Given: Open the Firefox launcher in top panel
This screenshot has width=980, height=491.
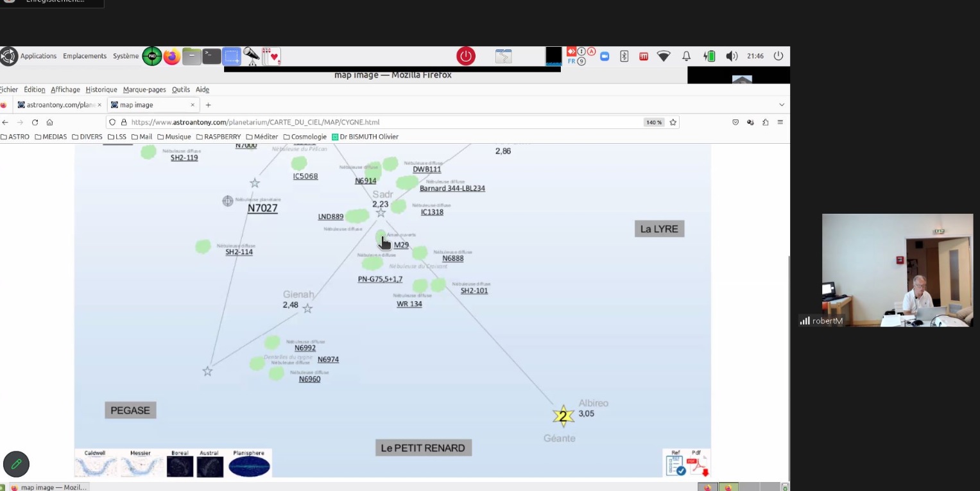Looking at the screenshot, I should [x=171, y=56].
